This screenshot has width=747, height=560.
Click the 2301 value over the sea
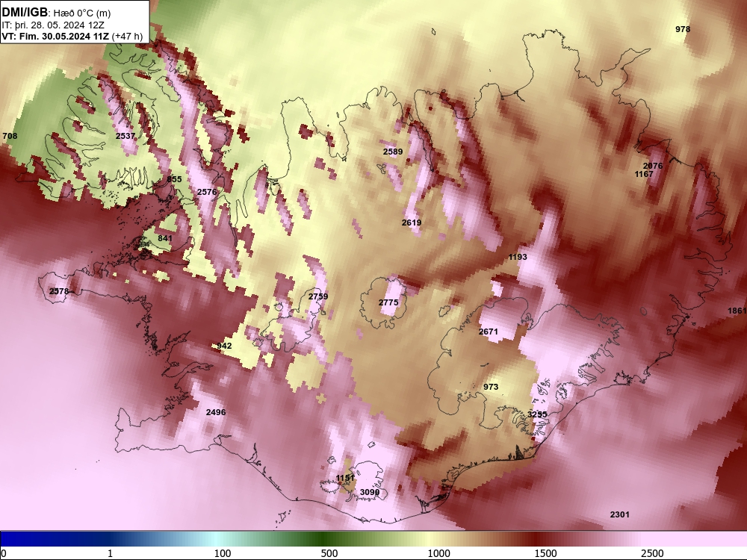[x=620, y=514]
